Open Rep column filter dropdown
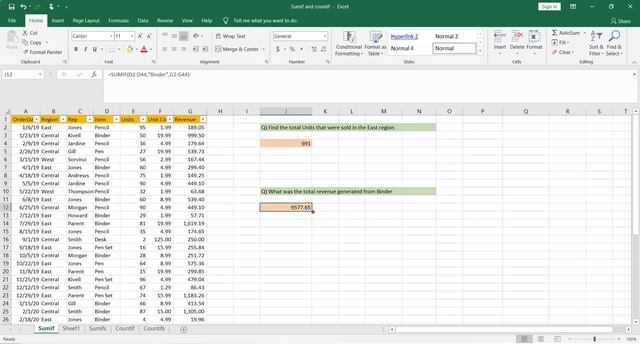This screenshot has height=360, width=640. click(x=89, y=120)
